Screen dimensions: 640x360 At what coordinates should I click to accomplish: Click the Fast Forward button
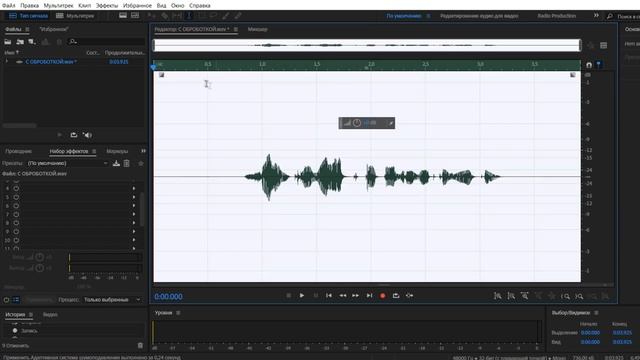tap(356, 296)
